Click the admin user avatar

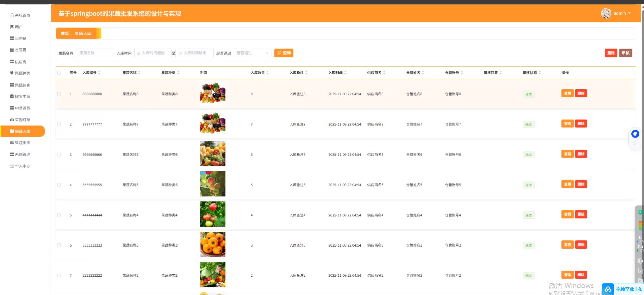pyautogui.click(x=606, y=13)
